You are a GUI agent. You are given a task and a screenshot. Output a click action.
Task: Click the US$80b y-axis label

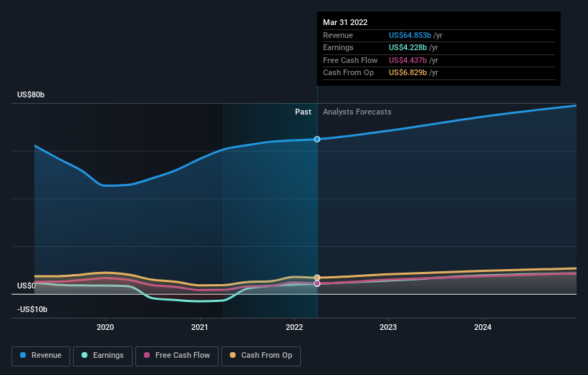(x=31, y=94)
